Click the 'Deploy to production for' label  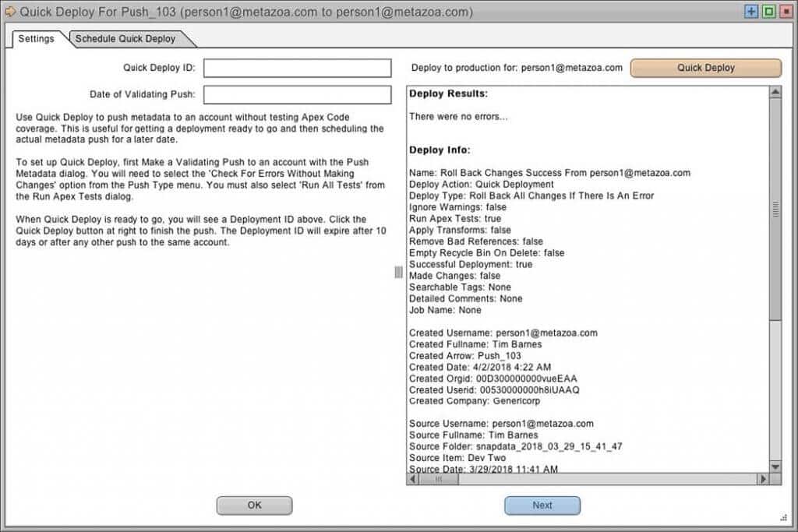click(517, 68)
